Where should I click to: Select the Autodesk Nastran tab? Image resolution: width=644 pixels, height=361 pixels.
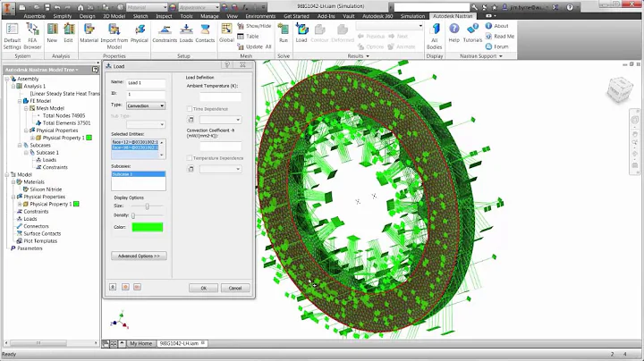[x=453, y=16]
